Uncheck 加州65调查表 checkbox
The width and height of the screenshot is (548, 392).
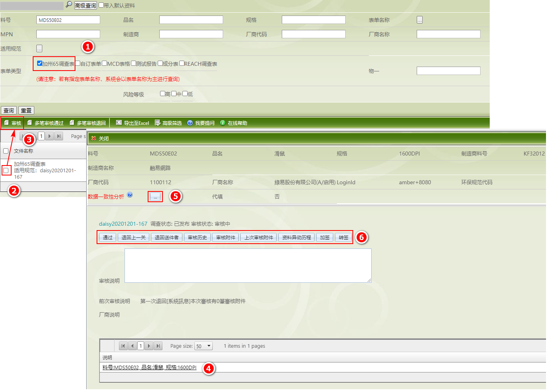pyautogui.click(x=40, y=63)
